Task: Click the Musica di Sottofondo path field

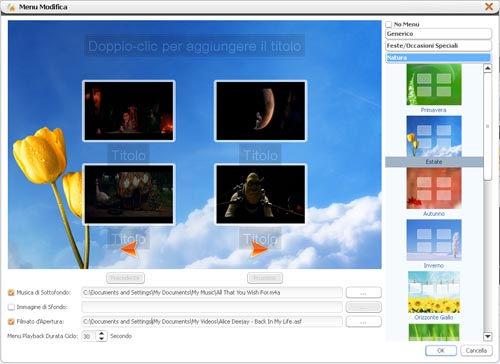Action: pos(212,293)
